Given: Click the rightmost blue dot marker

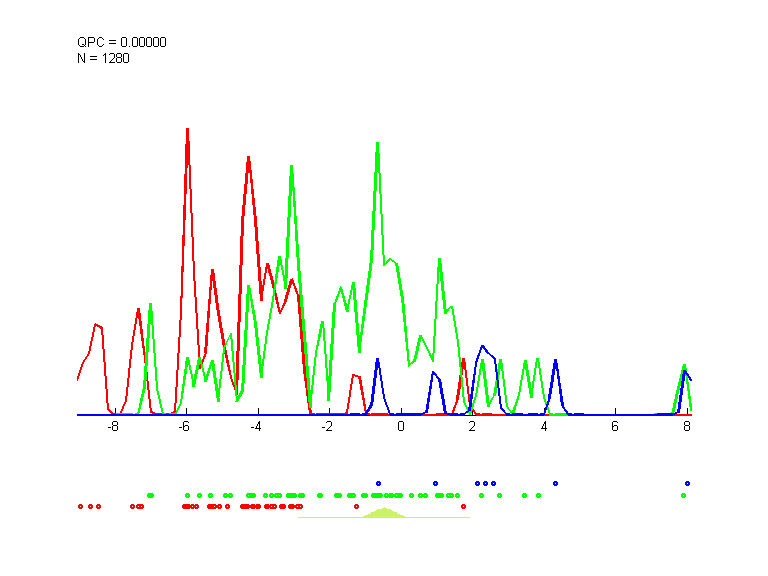Looking at the screenshot, I should click(687, 483).
